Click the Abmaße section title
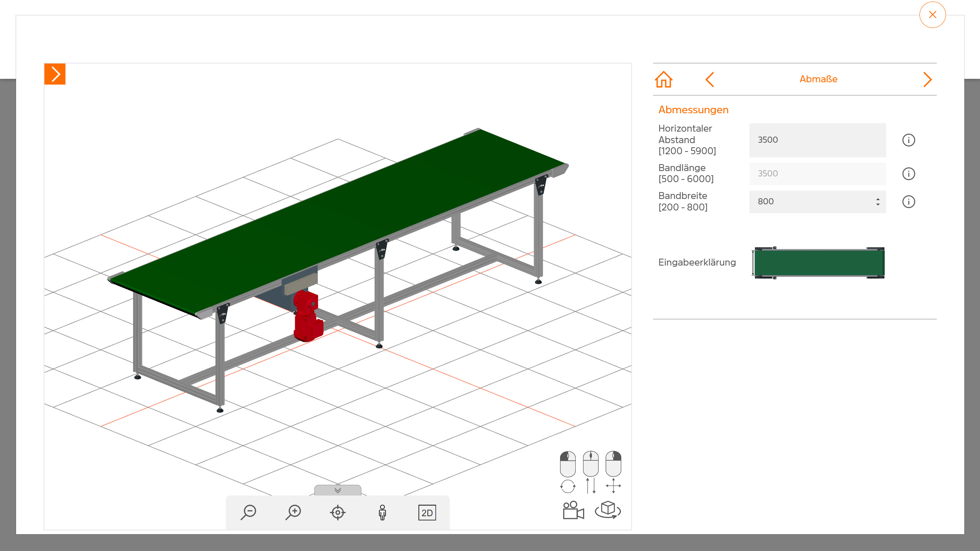The width and height of the screenshot is (980, 551). pyautogui.click(x=818, y=79)
